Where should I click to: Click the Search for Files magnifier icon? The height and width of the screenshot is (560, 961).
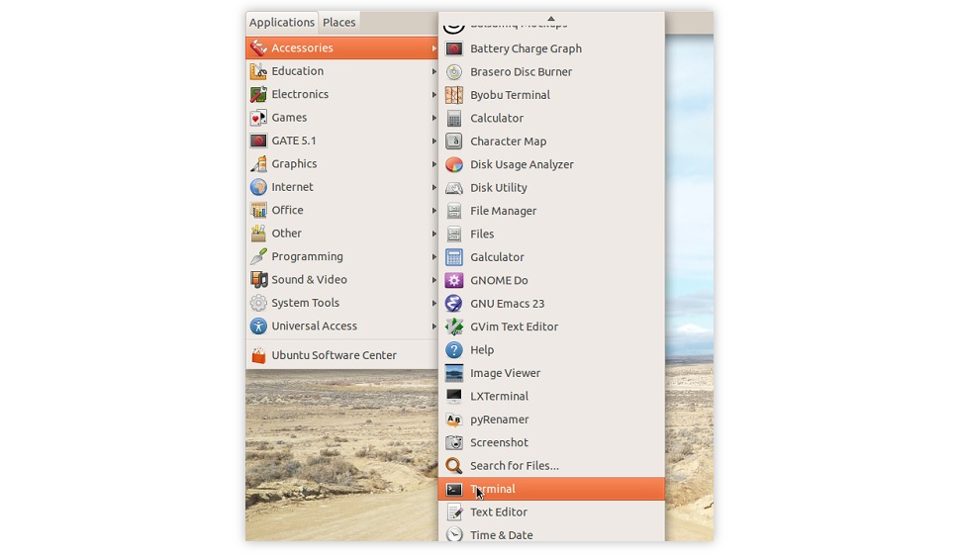click(x=454, y=466)
